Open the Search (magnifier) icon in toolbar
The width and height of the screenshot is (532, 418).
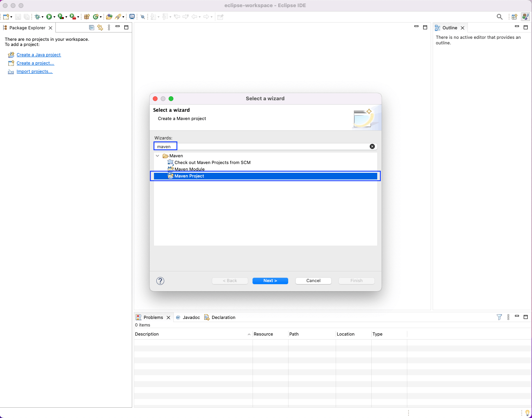pyautogui.click(x=499, y=17)
